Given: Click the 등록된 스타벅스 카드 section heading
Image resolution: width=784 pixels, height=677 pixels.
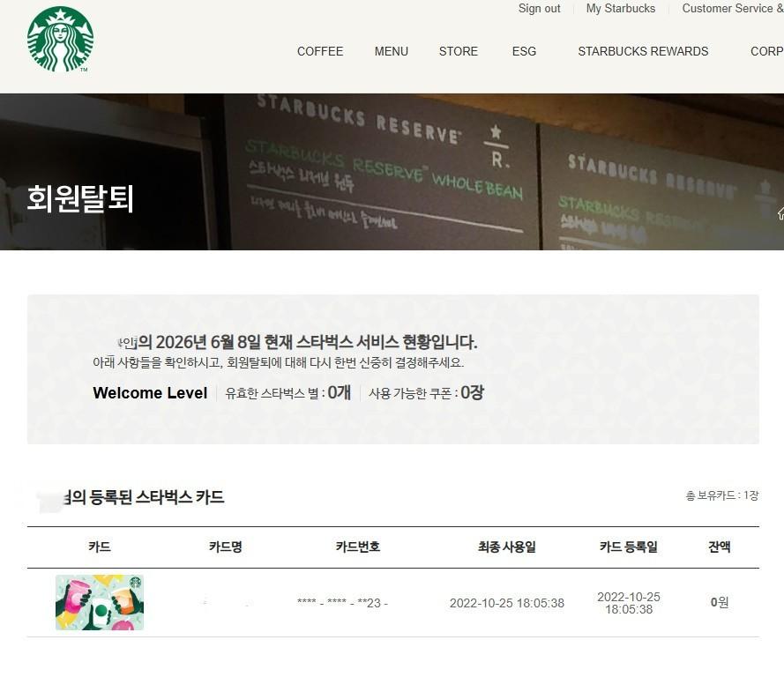Looking at the screenshot, I should (144, 497).
